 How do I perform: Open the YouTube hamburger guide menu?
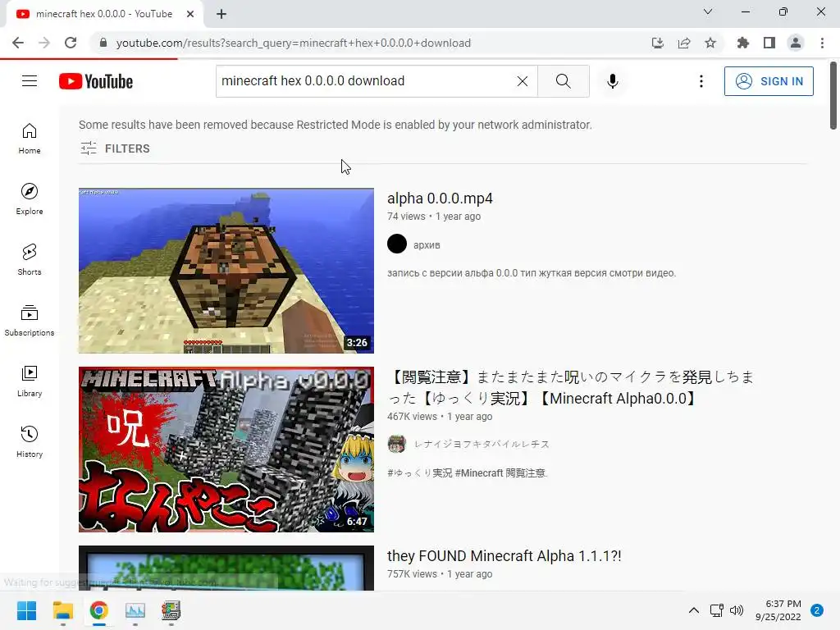click(30, 81)
